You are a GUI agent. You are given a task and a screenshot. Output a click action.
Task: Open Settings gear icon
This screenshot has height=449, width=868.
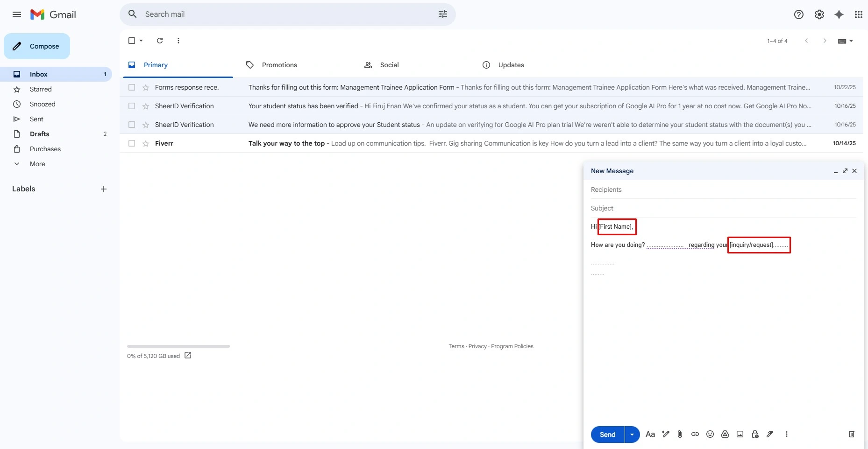point(819,14)
